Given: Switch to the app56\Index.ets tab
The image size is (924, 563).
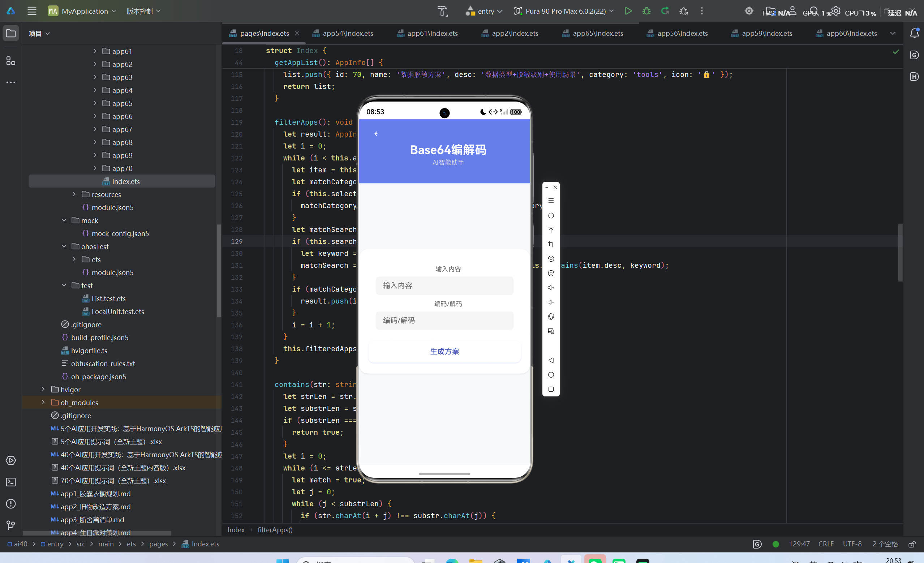Looking at the screenshot, I should (x=678, y=33).
